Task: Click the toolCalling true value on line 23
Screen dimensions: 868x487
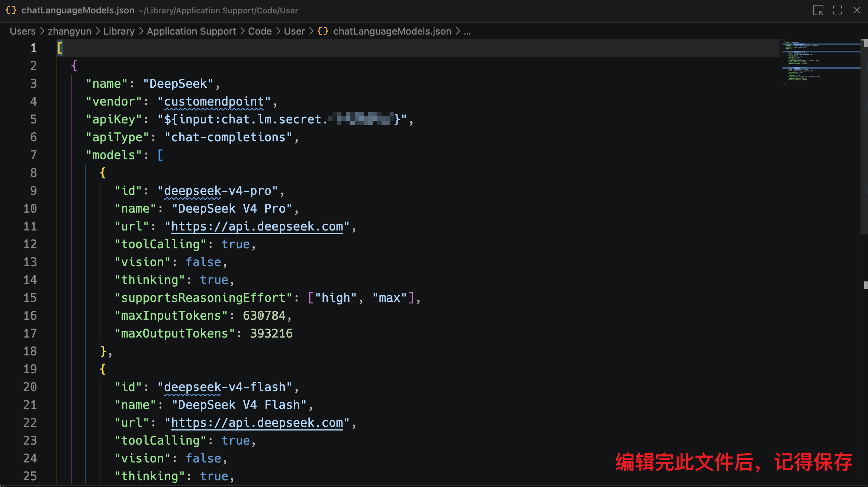Action: point(236,441)
